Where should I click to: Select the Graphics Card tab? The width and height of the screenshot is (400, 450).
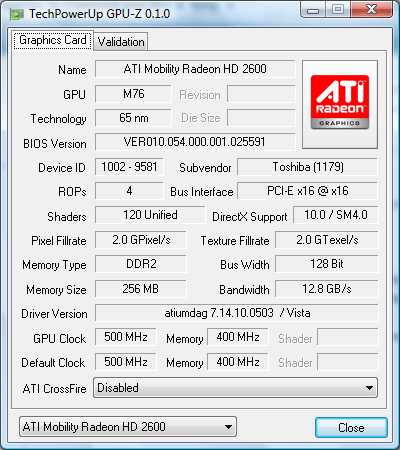coord(53,40)
